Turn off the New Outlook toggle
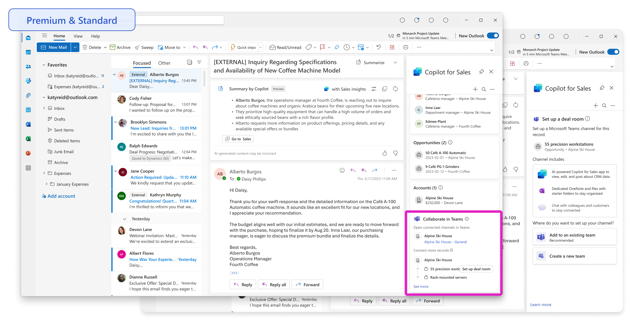The width and height of the screenshot is (644, 325). coord(493,36)
